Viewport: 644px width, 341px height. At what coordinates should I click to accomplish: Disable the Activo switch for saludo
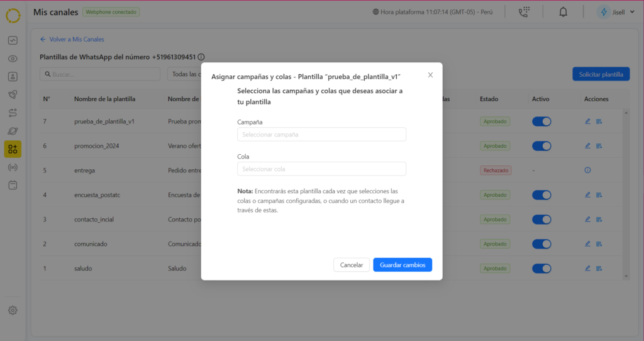pyautogui.click(x=541, y=268)
